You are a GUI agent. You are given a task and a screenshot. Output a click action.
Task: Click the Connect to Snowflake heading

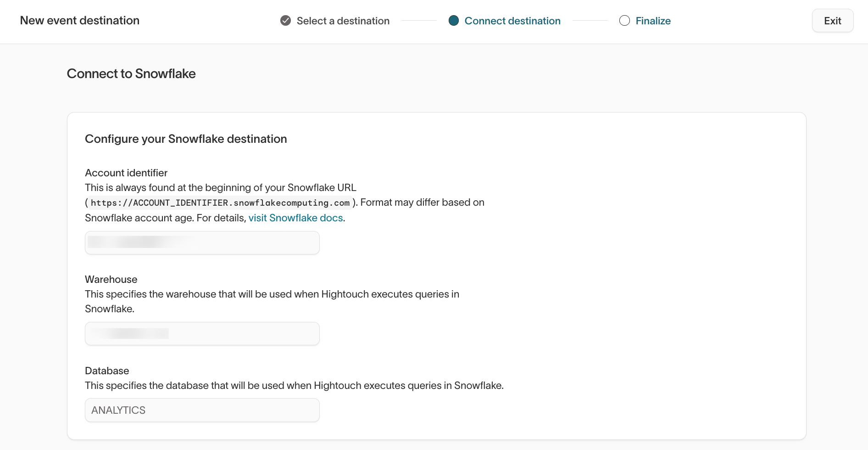(x=131, y=73)
